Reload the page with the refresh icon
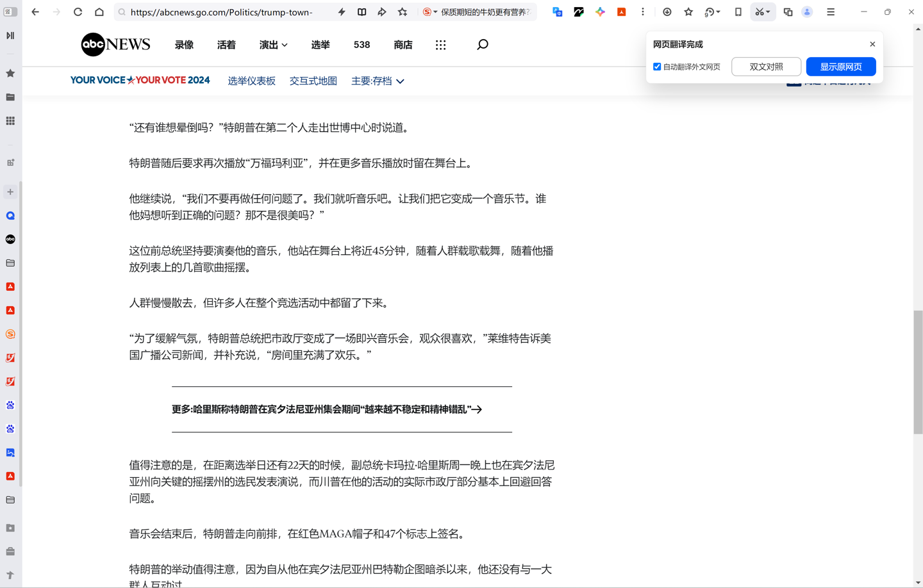Image resolution: width=923 pixels, height=588 pixels. 78,12
